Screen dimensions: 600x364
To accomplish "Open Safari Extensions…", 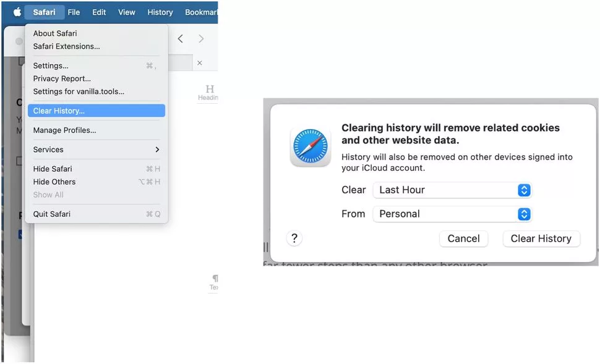I will point(96,46).
